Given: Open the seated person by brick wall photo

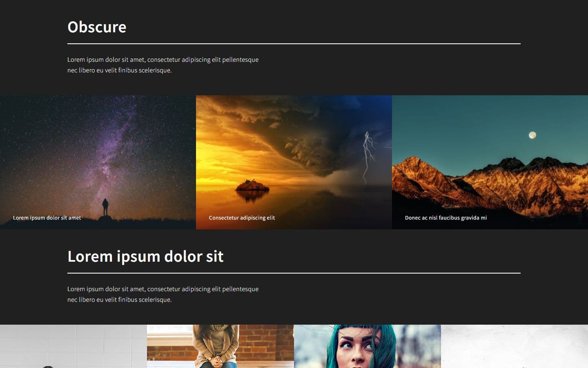Looking at the screenshot, I should click(x=220, y=346).
